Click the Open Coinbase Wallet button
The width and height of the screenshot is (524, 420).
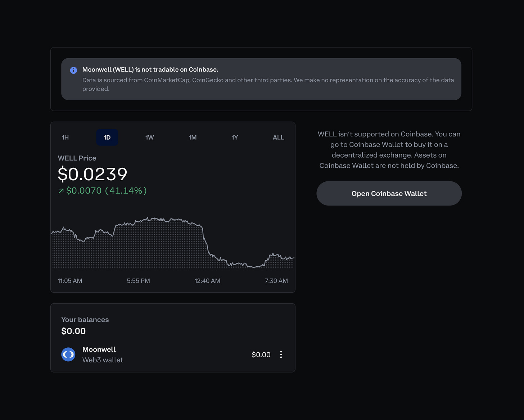[389, 193]
